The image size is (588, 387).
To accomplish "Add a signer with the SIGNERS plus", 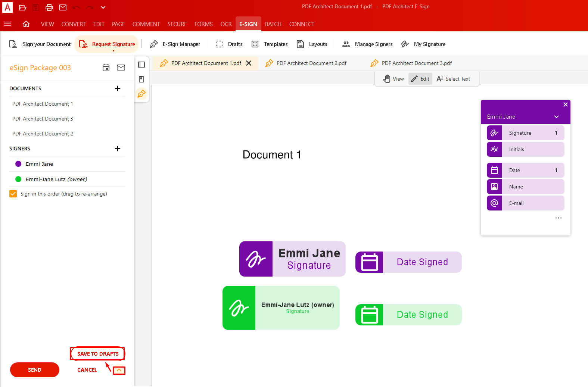I will click(x=118, y=149).
